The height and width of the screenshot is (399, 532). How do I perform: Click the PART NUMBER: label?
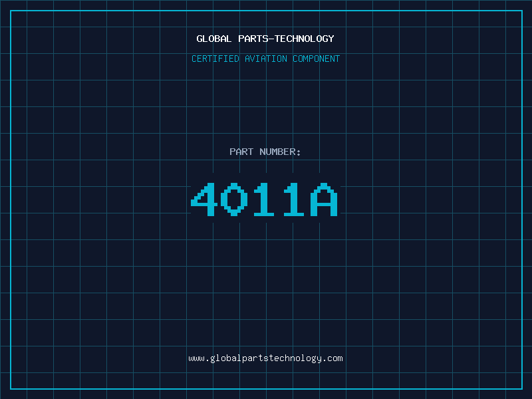pos(265,152)
